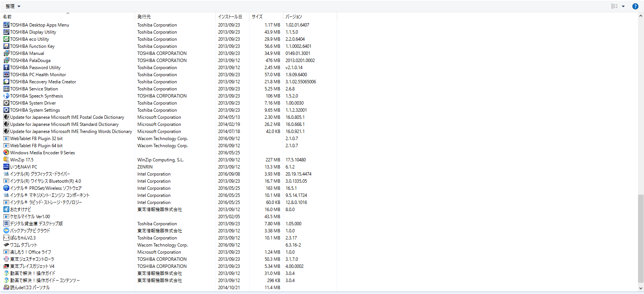Click the TOSHIBA Service Station icon
Image resolution: width=644 pixels, height=294 pixels.
(x=6, y=89)
